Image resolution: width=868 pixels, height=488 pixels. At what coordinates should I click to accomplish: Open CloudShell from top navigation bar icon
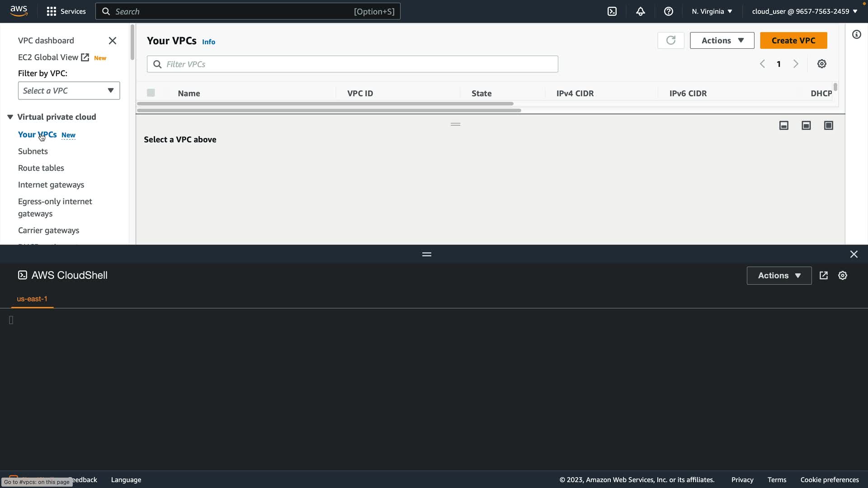click(x=612, y=11)
